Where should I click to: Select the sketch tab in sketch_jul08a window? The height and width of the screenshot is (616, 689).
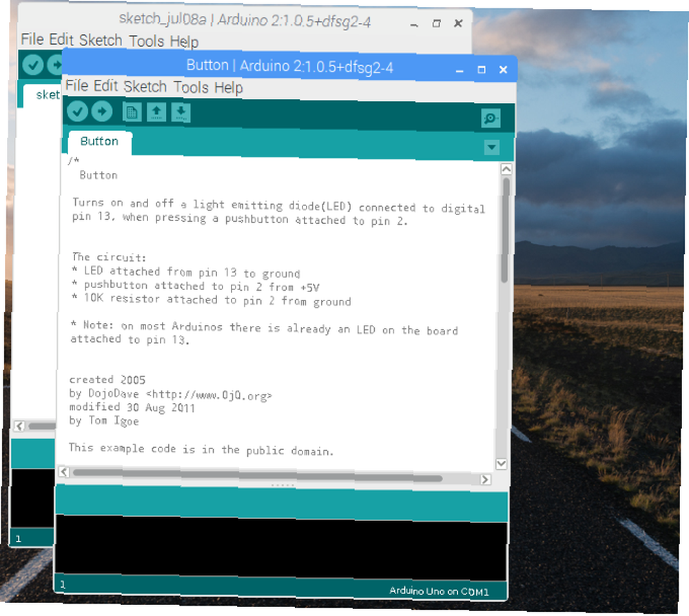click(x=43, y=94)
